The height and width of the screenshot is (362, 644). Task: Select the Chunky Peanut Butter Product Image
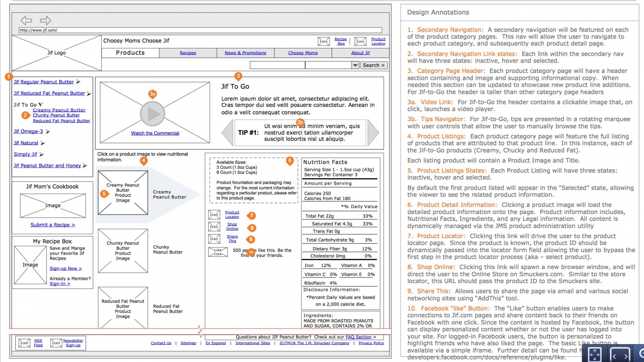123,251
